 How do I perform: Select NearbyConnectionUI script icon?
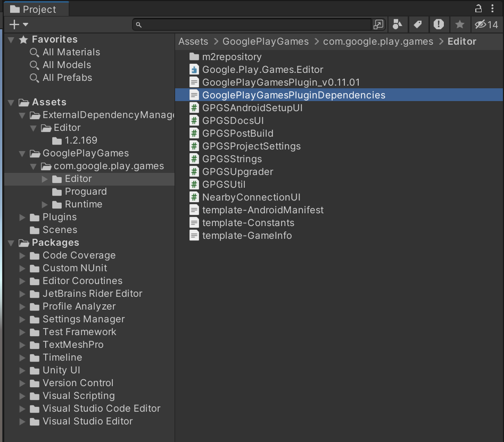coord(194,197)
